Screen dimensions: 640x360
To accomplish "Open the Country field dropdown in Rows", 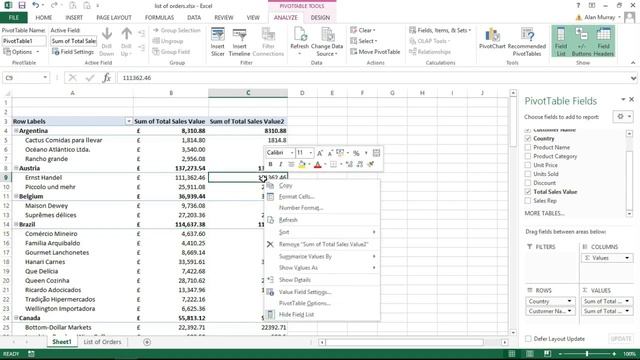I will tap(569, 301).
